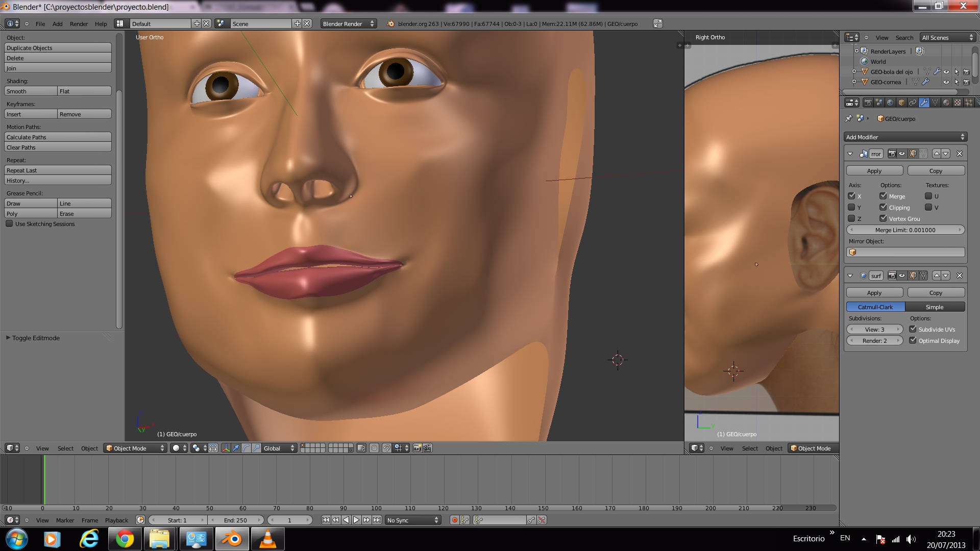The height and width of the screenshot is (551, 980).
Task: Enable the translate manipulator arrow icon
Action: [x=236, y=448]
